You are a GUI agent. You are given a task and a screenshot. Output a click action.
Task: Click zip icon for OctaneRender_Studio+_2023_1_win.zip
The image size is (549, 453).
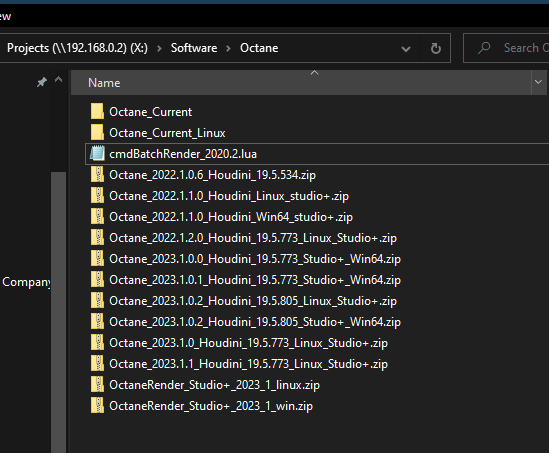pos(97,406)
